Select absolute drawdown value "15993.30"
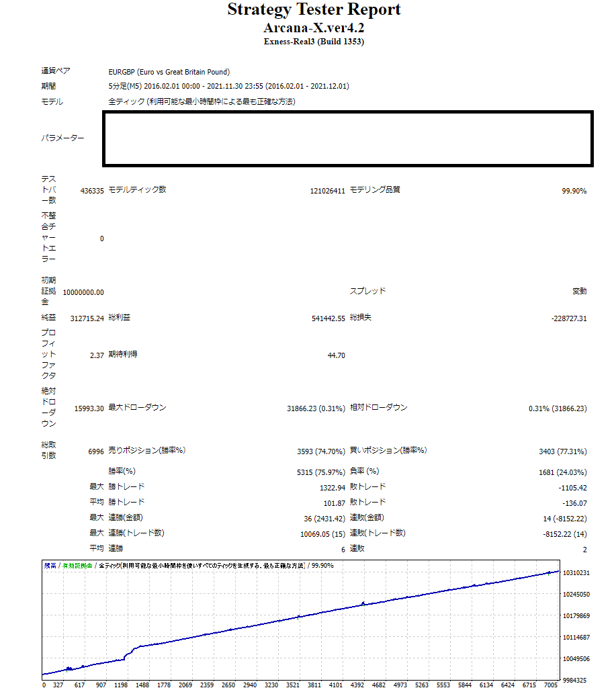Viewport: 616px width, 692px height. click(x=89, y=408)
